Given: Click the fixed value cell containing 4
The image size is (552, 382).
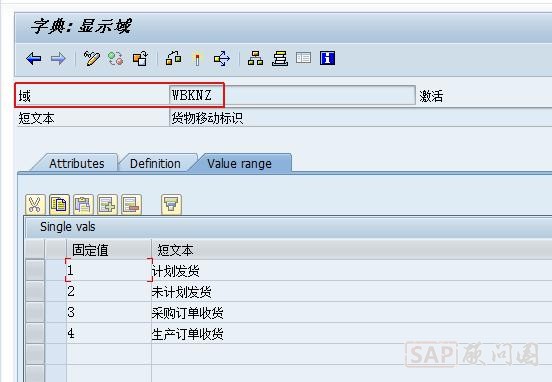Looking at the screenshot, I should click(x=109, y=333).
